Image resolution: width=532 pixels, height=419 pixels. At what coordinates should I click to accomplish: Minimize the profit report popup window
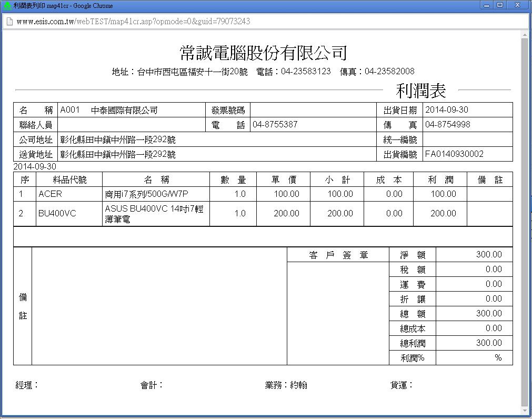[x=486, y=5]
